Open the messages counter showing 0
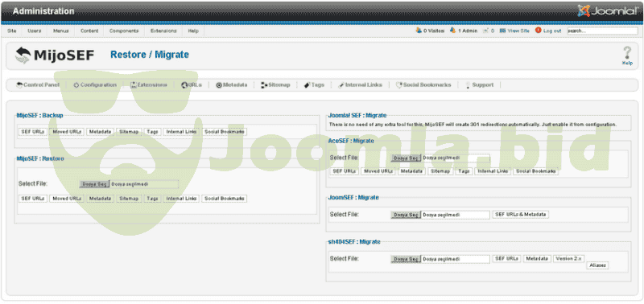Screen dimensions: 644x304 [488, 31]
